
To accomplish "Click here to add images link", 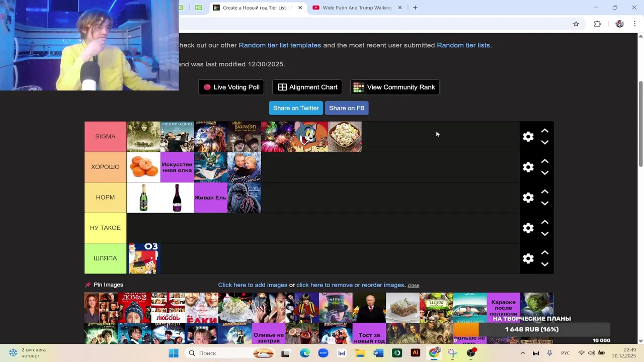I will coord(253,285).
